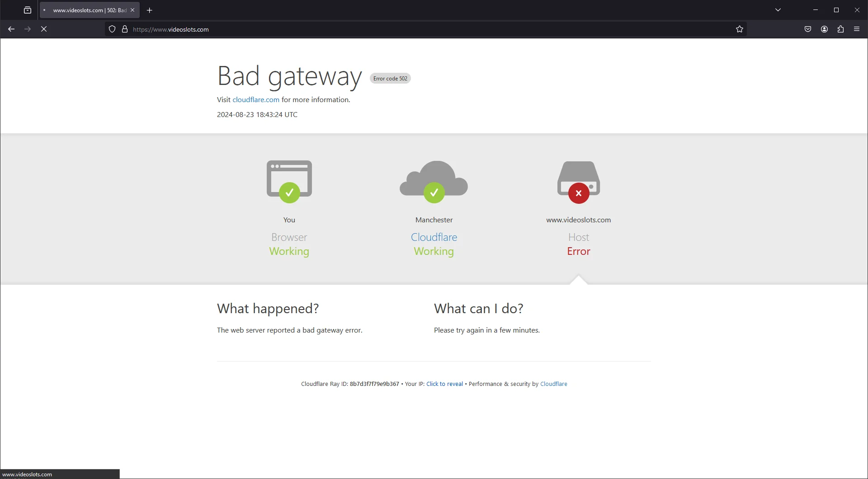Open the cloudflare.com link

[x=256, y=100]
